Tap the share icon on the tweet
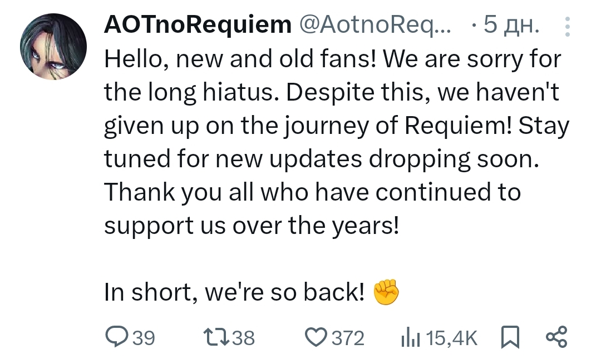 tap(556, 337)
